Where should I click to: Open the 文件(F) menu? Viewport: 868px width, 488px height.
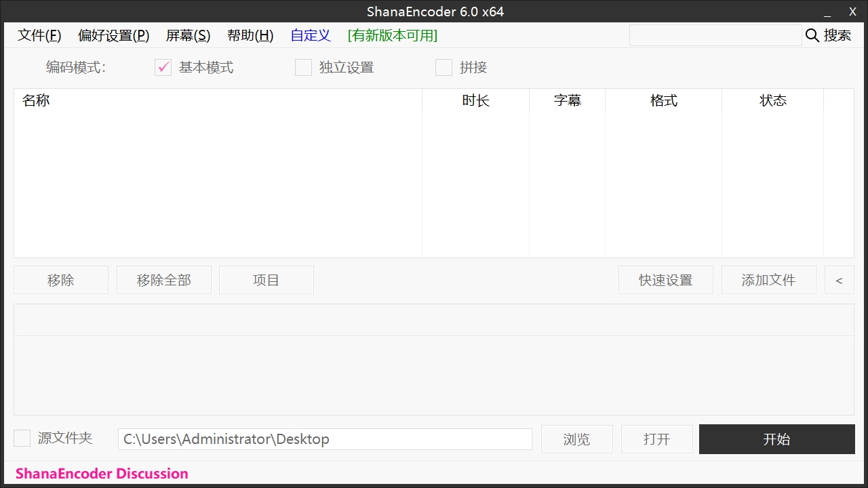tap(39, 35)
